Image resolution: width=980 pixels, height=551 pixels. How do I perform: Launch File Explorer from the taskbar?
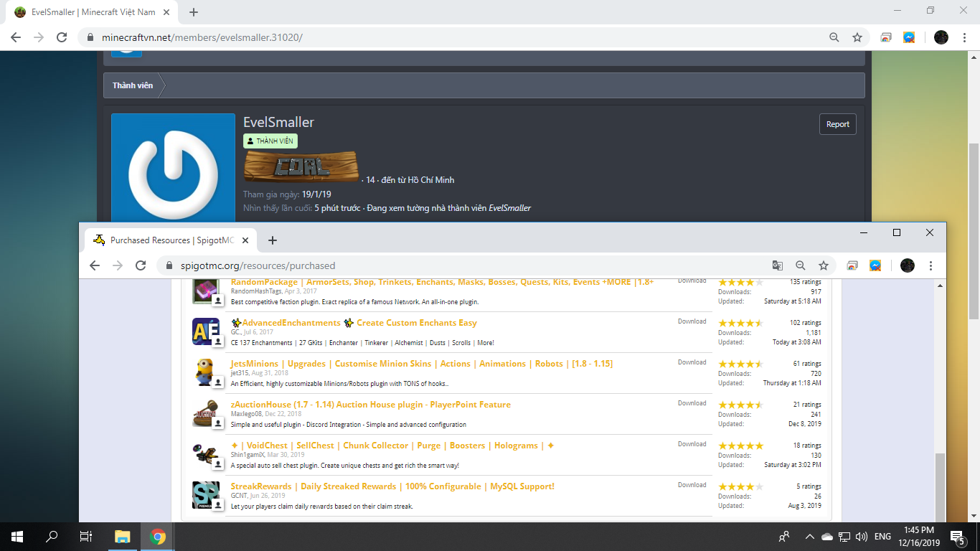(x=123, y=537)
